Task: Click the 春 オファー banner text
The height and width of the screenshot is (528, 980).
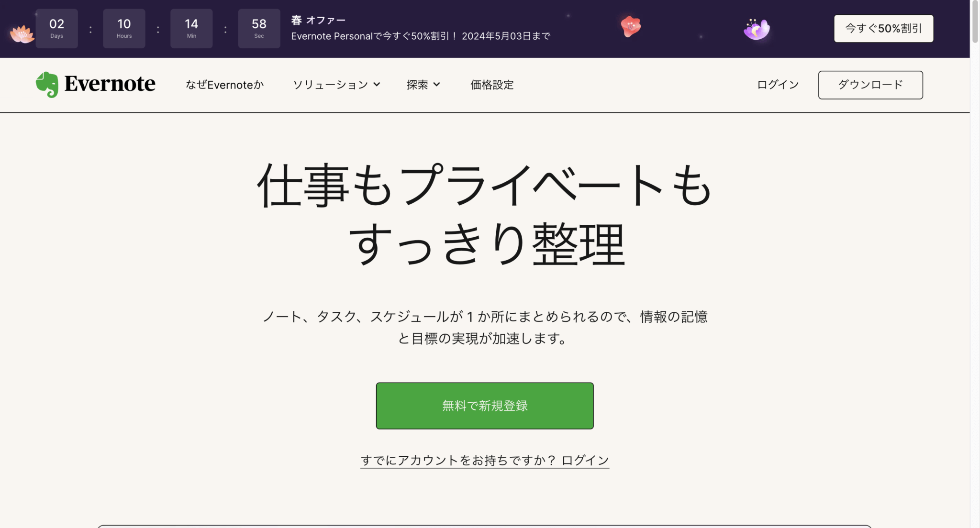Action: coord(318,20)
